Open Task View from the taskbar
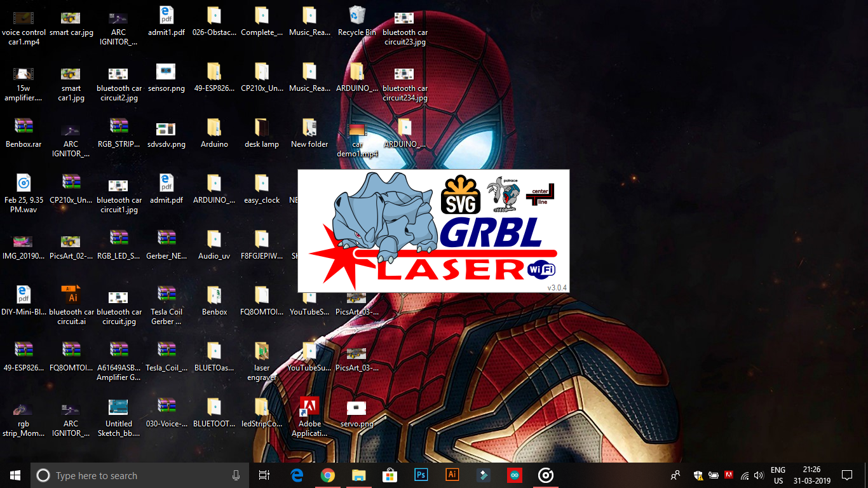The height and width of the screenshot is (488, 868). click(x=265, y=475)
